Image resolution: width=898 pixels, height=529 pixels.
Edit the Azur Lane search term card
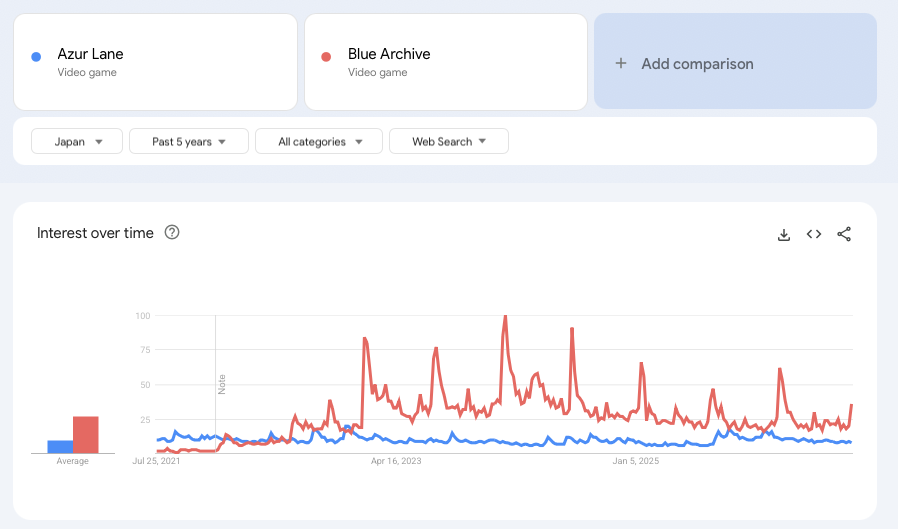click(155, 62)
